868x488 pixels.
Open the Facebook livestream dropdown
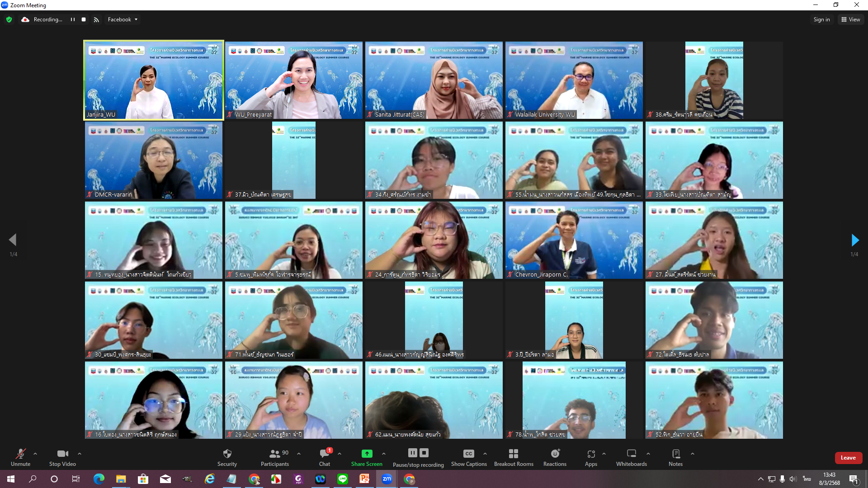[x=123, y=19]
